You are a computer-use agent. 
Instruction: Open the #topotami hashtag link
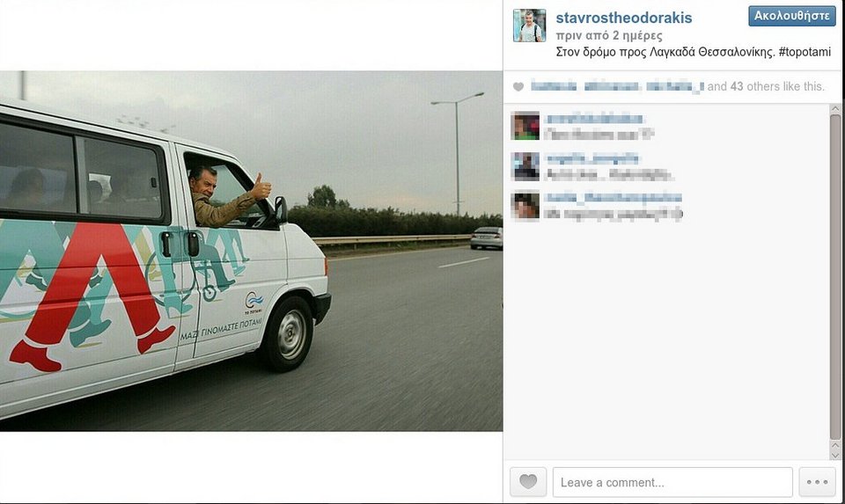coord(805,52)
